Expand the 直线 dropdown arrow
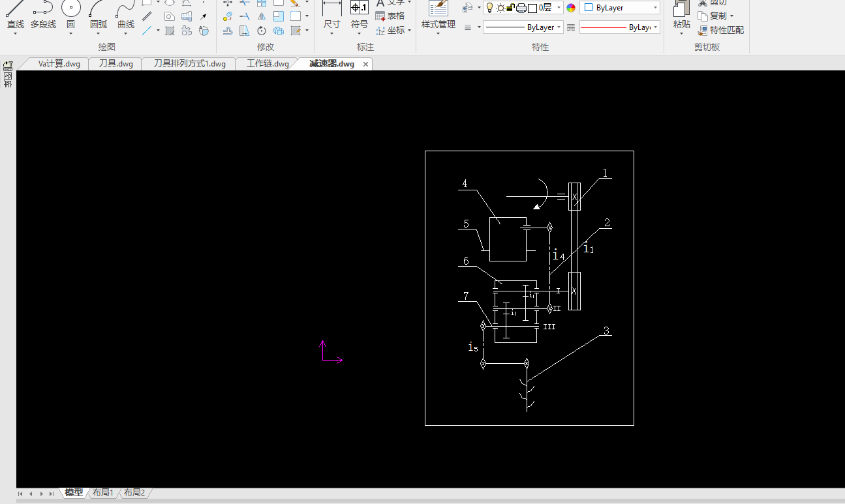 15,34
